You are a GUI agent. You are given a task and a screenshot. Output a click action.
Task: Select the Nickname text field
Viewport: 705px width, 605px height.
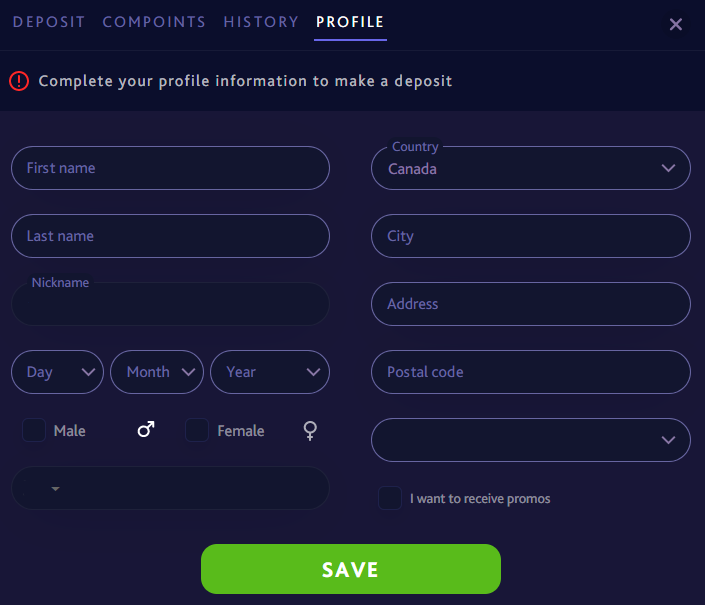(x=170, y=305)
